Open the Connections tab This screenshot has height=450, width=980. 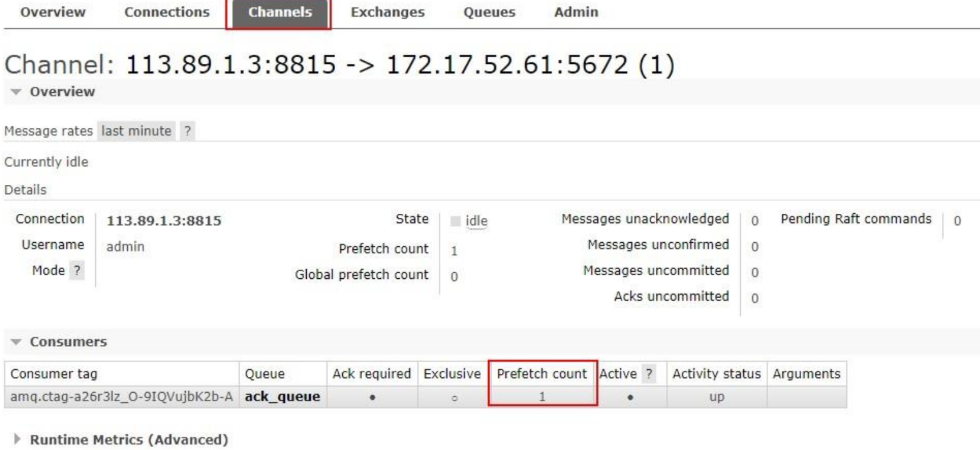(x=167, y=12)
